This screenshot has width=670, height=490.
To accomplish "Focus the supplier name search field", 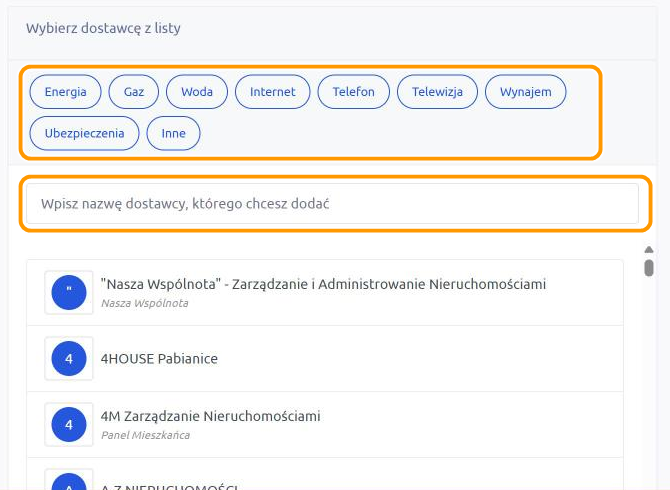I will (x=332, y=204).
